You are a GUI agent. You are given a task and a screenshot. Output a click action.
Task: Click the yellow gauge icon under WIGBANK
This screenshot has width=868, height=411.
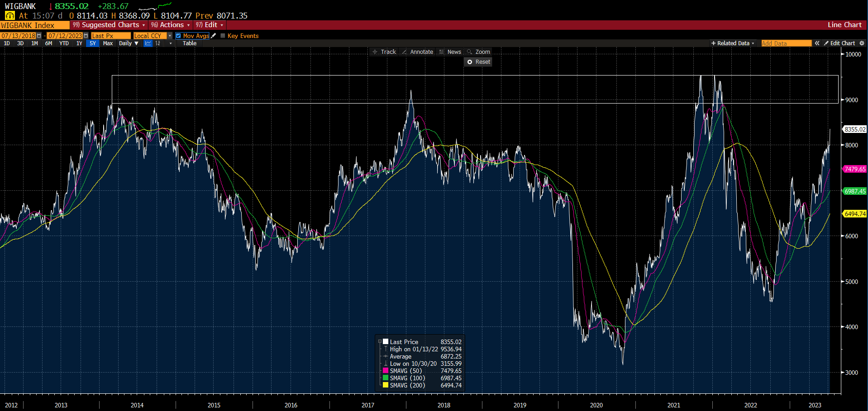[10, 16]
